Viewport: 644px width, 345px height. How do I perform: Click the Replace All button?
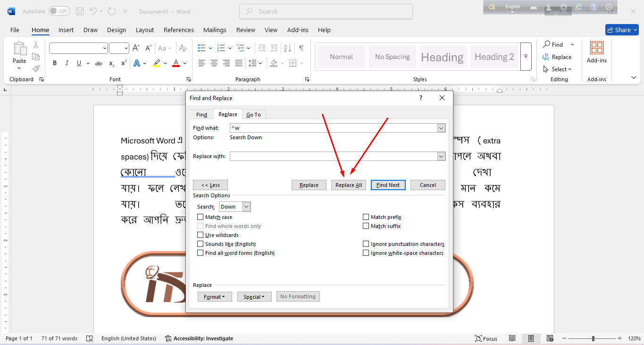pos(348,185)
